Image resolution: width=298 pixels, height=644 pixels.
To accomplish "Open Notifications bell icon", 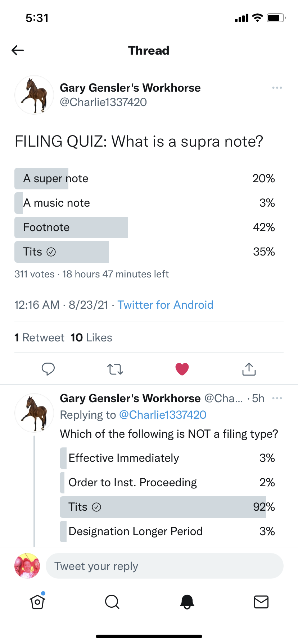I will click(187, 602).
